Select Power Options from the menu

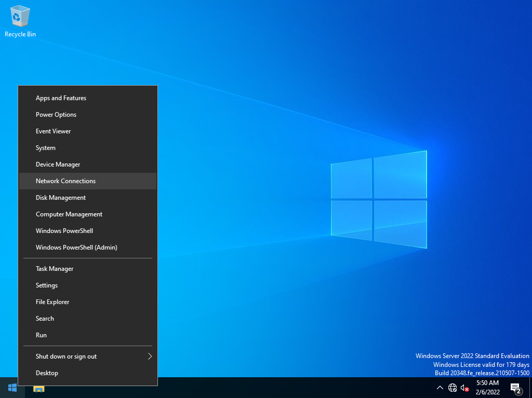coord(88,115)
